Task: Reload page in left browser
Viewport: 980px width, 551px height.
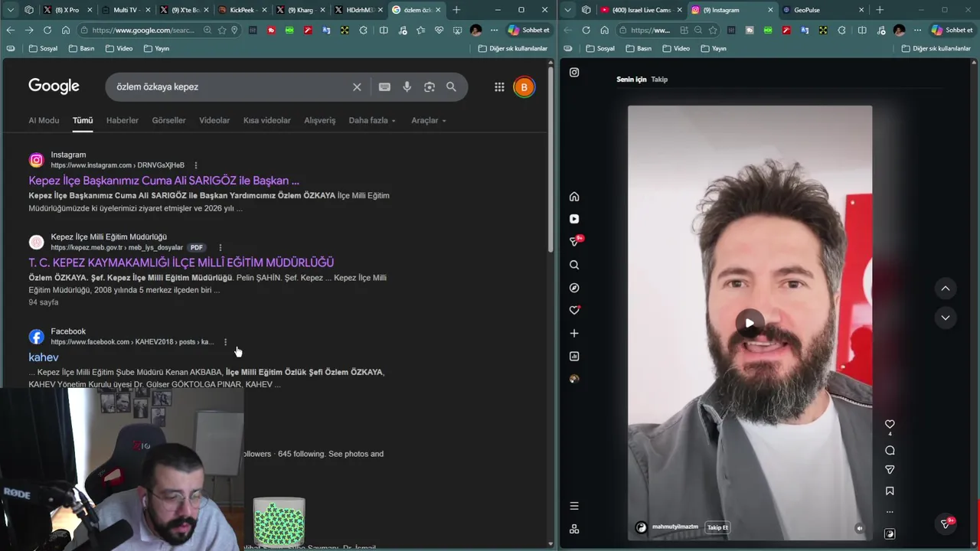Action: click(x=47, y=30)
